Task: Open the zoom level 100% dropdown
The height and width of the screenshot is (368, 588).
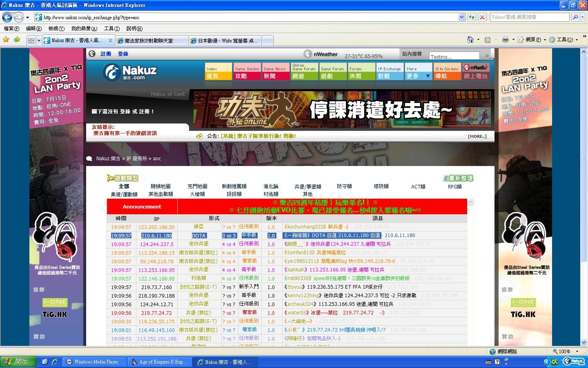Action: (x=577, y=351)
